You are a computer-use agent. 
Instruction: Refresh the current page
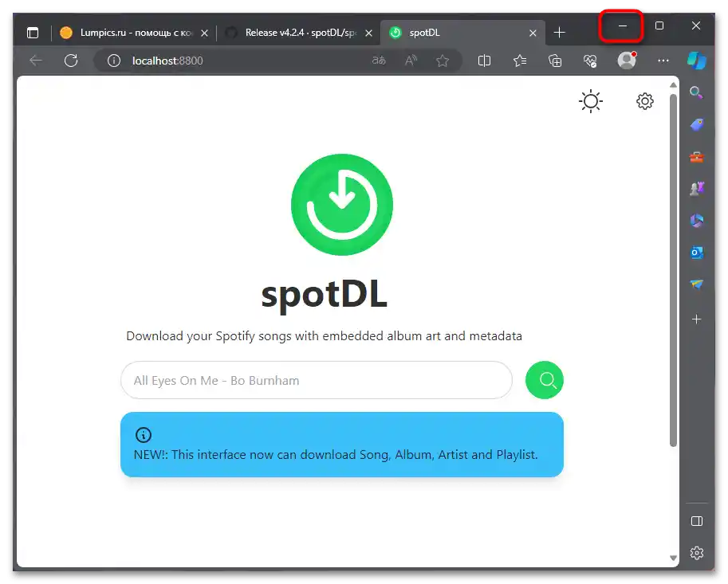pos(71,61)
